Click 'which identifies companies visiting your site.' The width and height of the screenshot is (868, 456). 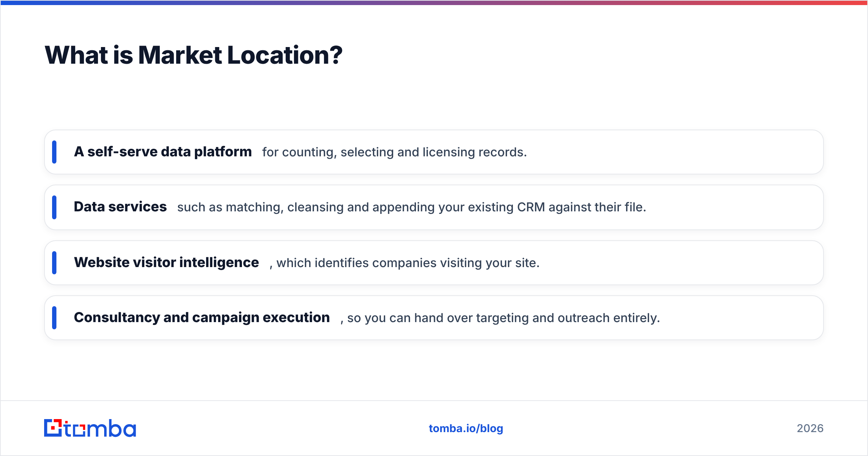(408, 263)
